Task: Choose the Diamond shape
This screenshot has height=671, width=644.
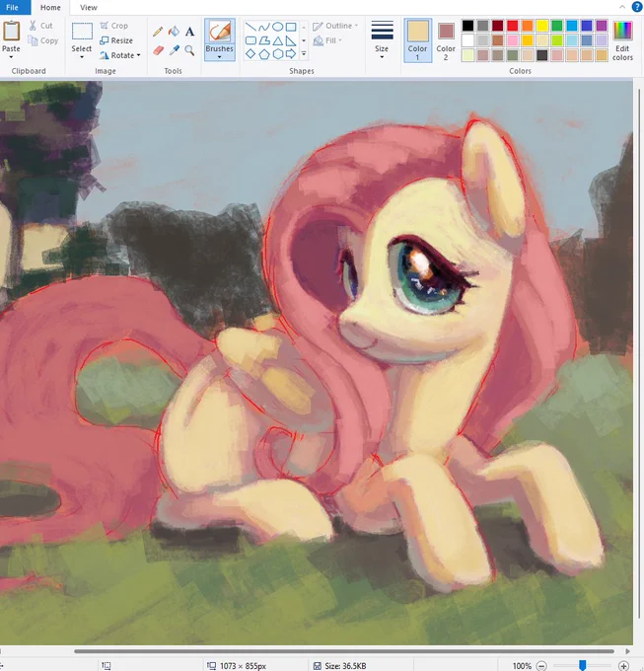Action: [251, 54]
